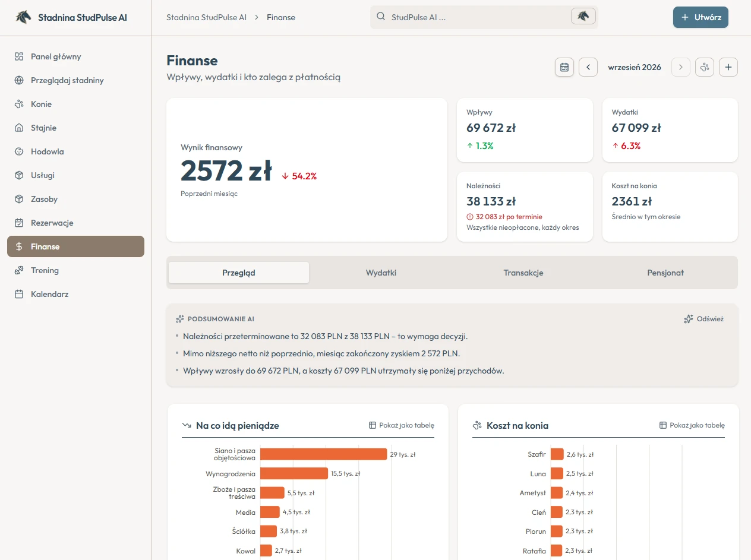
Task: Open the Wydatki 67 099 zł card
Action: (x=670, y=130)
